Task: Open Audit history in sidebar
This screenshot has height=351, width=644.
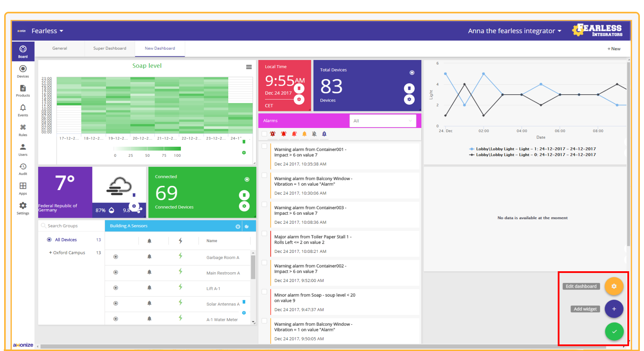Action: tap(23, 169)
